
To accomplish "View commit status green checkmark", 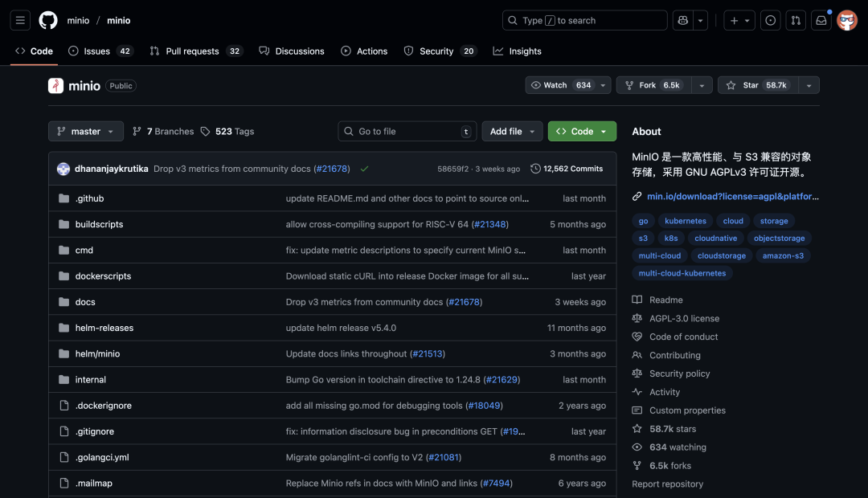I will 364,169.
